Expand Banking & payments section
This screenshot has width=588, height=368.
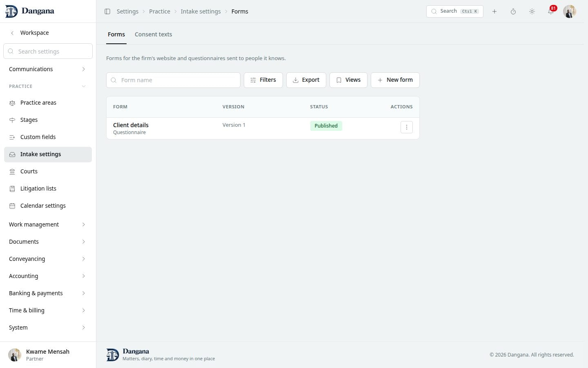click(x=48, y=293)
